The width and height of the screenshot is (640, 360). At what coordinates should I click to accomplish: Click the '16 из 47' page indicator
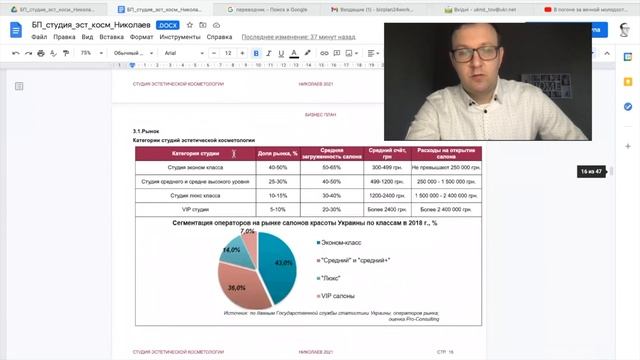pos(591,171)
